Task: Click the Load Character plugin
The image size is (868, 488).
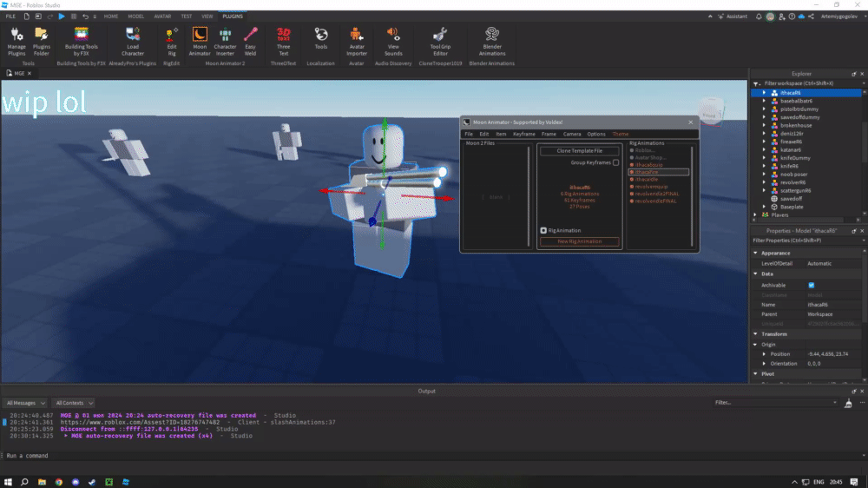Action: pyautogui.click(x=132, y=42)
